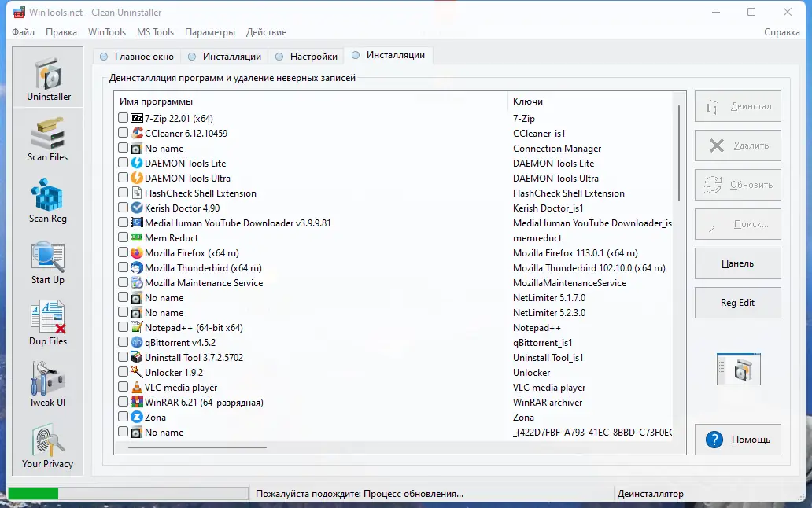The height and width of the screenshot is (508, 812).
Task: Click the vertical scrollbar of program list
Action: pyautogui.click(x=678, y=153)
